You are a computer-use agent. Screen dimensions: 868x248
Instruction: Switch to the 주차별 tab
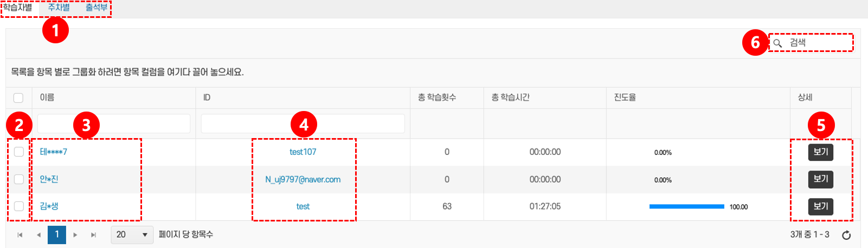pos(59,8)
